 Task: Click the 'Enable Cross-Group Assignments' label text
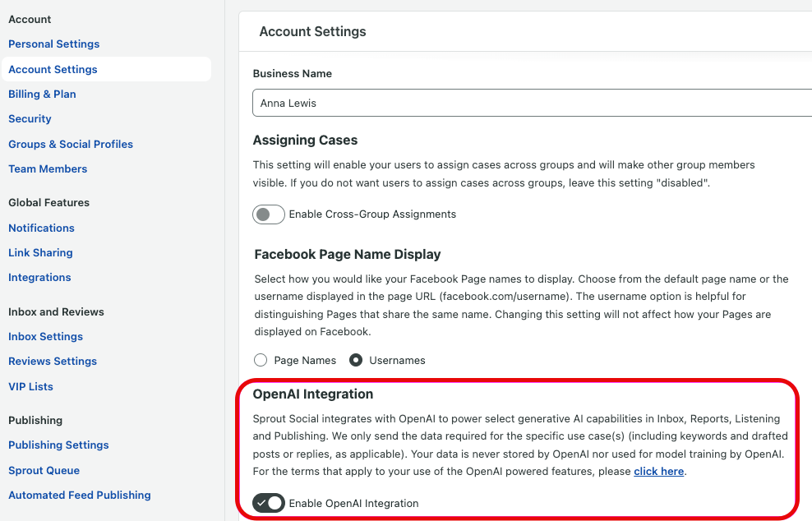372,214
